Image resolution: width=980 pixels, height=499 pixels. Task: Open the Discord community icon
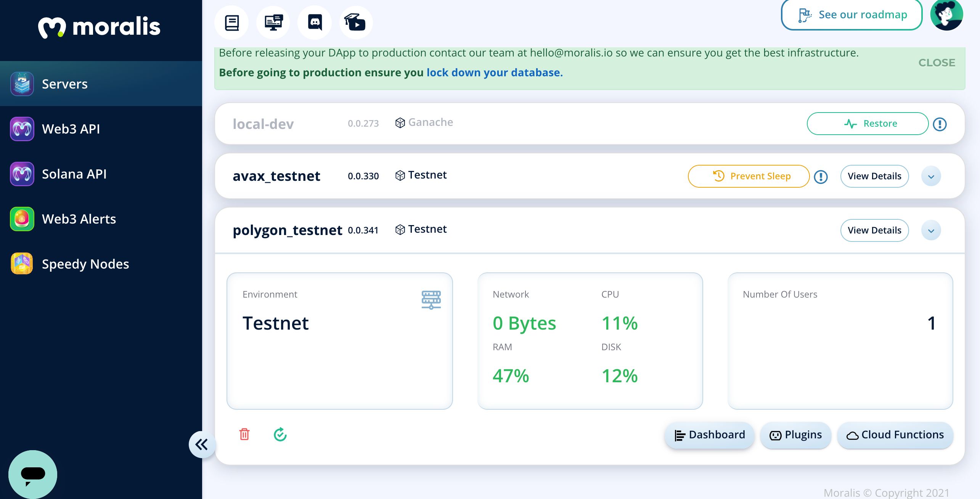tap(315, 23)
